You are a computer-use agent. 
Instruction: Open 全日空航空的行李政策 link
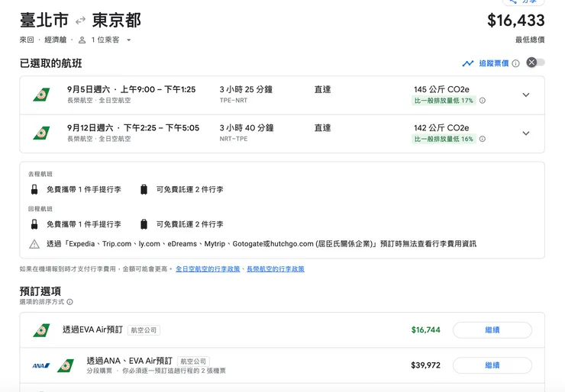click(208, 269)
